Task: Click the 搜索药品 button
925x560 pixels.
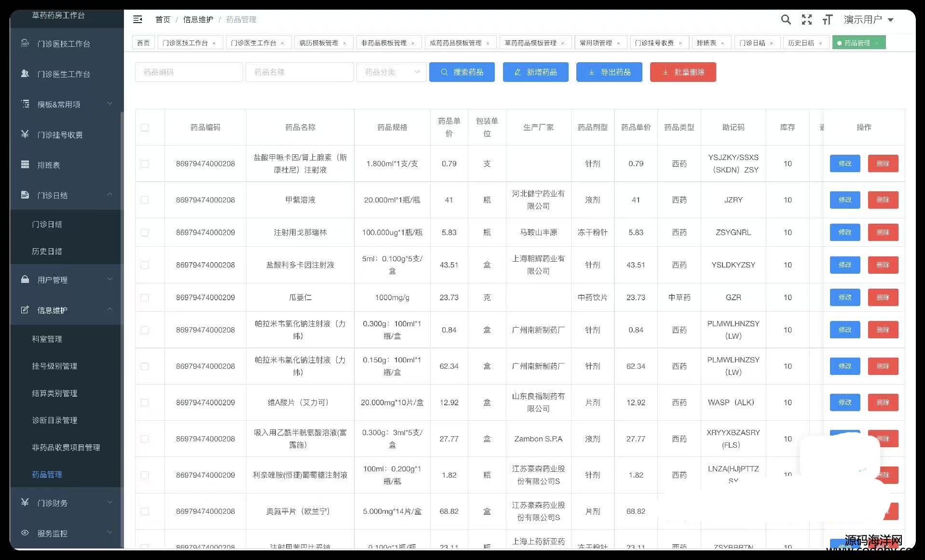Action: pos(462,72)
